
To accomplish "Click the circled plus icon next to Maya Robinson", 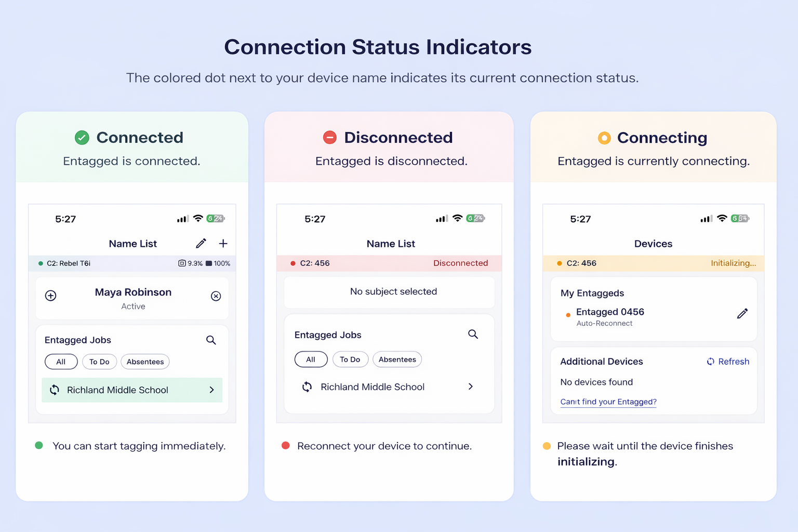I will (50, 296).
